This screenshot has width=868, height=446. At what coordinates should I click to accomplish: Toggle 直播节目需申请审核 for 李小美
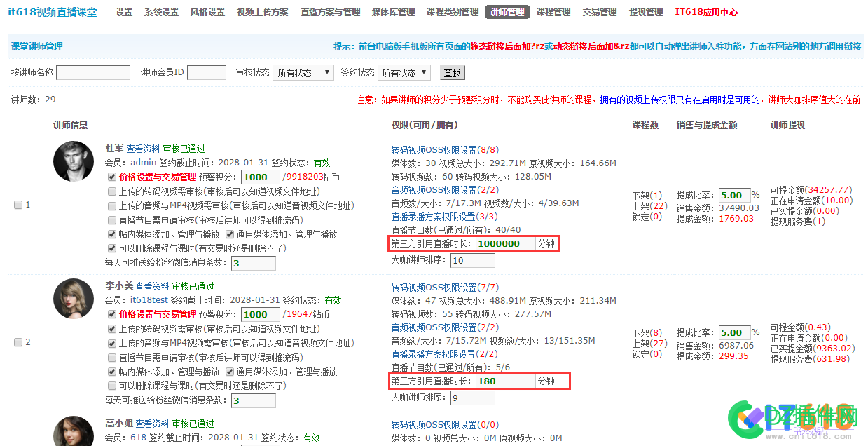click(x=111, y=358)
